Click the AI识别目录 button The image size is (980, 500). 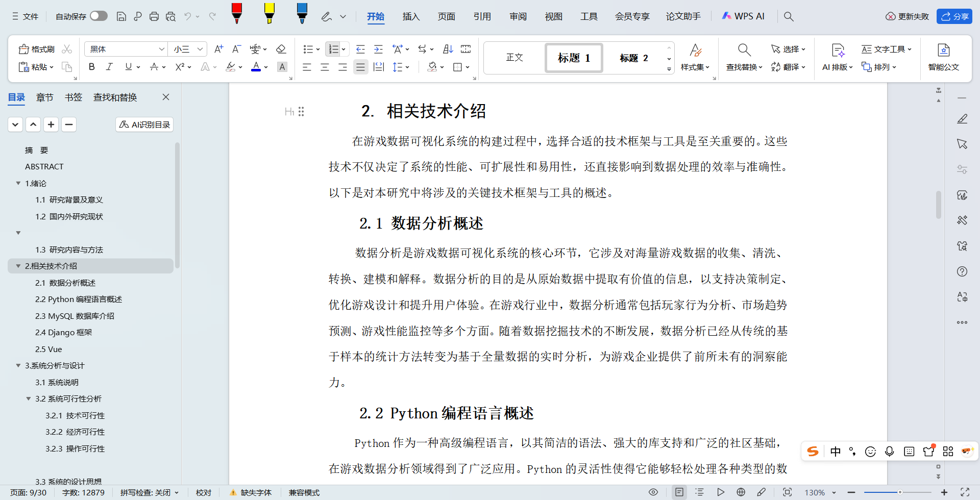[x=144, y=124]
